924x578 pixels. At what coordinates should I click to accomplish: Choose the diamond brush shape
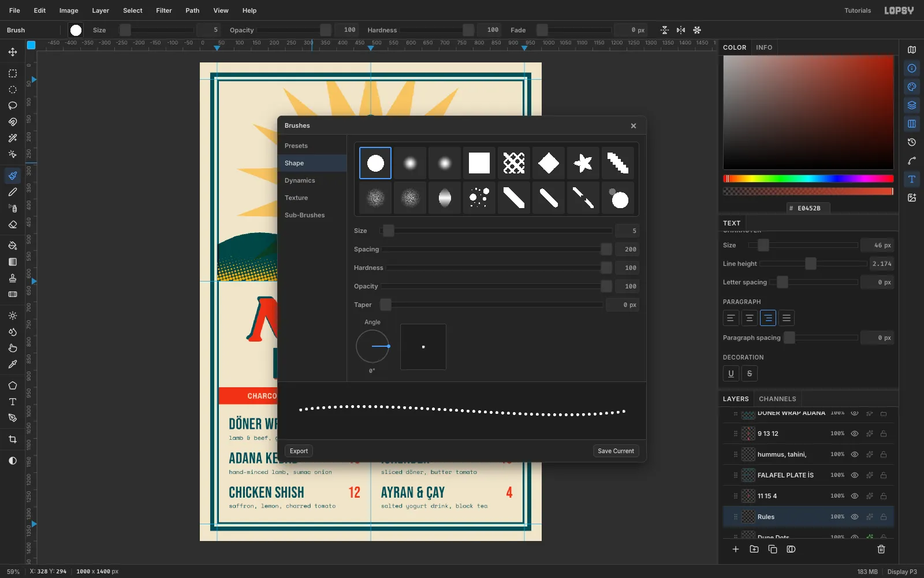pyautogui.click(x=549, y=163)
